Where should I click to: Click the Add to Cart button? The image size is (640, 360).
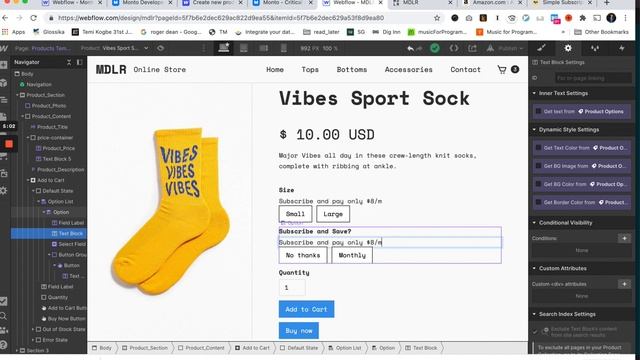click(x=307, y=309)
